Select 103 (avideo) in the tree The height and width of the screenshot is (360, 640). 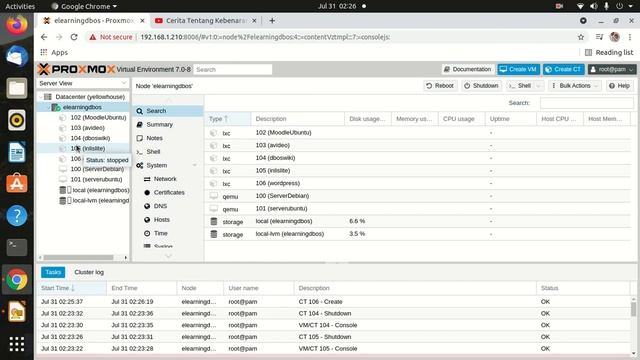pyautogui.click(x=87, y=128)
